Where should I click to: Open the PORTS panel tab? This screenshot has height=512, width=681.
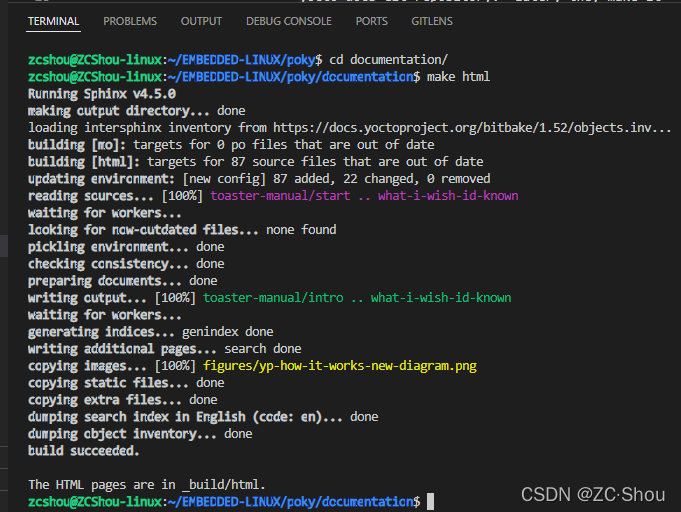pyautogui.click(x=371, y=21)
